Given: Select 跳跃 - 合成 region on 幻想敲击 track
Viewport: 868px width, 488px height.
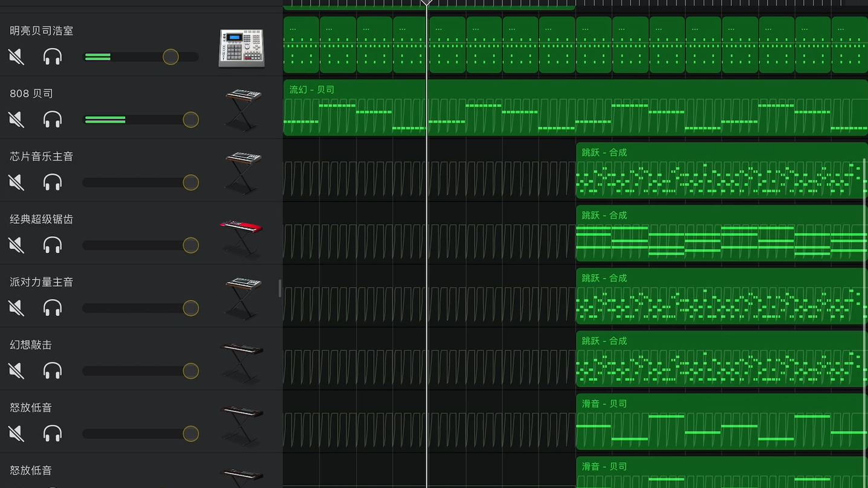Looking at the screenshot, I should click(x=722, y=359).
